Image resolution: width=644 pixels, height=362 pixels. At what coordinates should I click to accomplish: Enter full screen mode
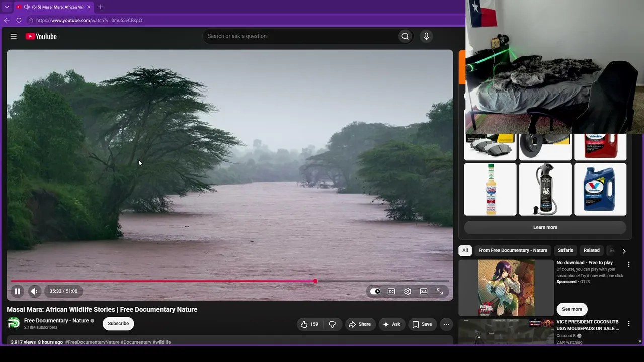click(440, 291)
